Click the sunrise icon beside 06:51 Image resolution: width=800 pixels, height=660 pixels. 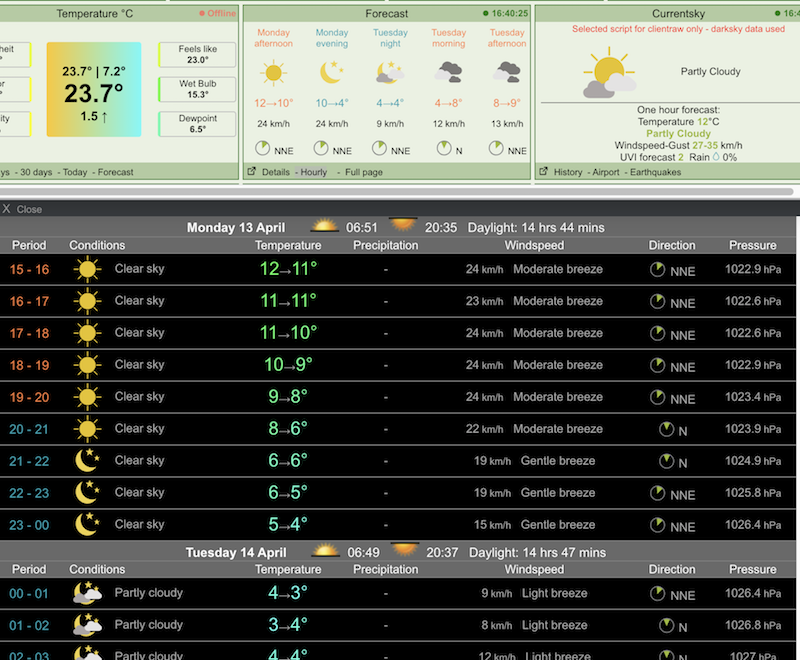point(325,226)
